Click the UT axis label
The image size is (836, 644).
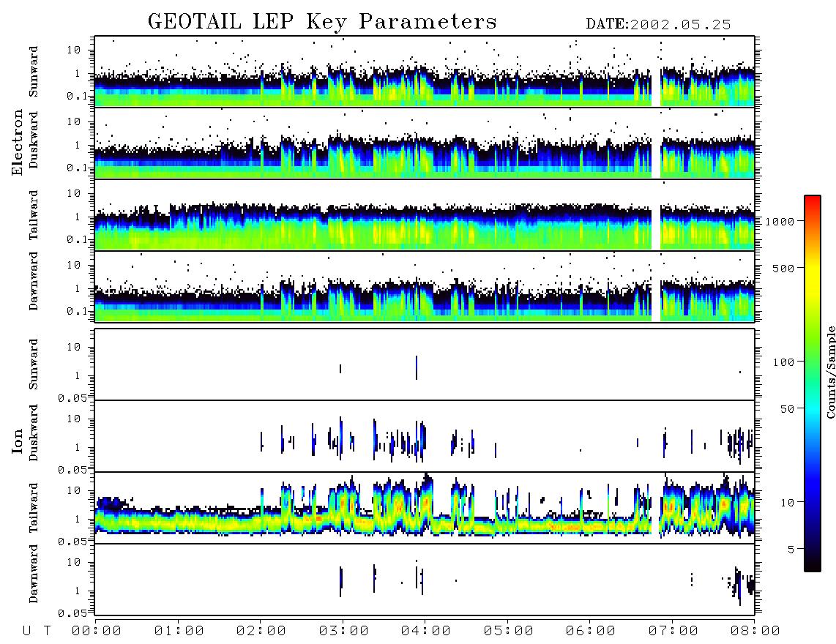pos(37,631)
